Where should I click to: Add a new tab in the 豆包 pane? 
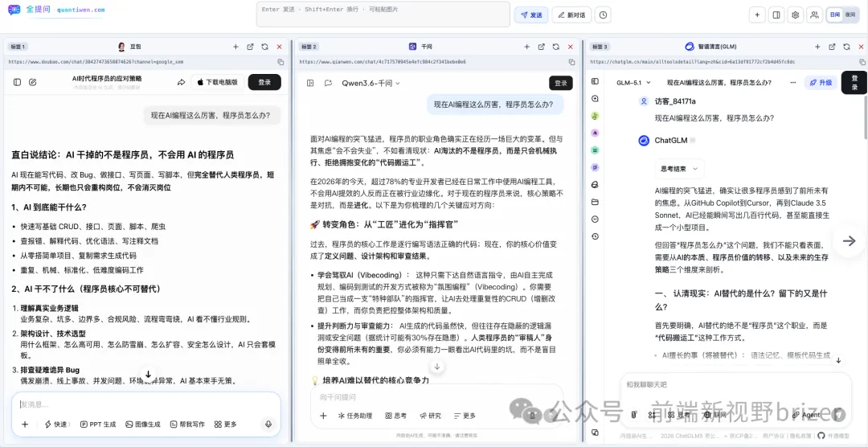[x=235, y=47]
